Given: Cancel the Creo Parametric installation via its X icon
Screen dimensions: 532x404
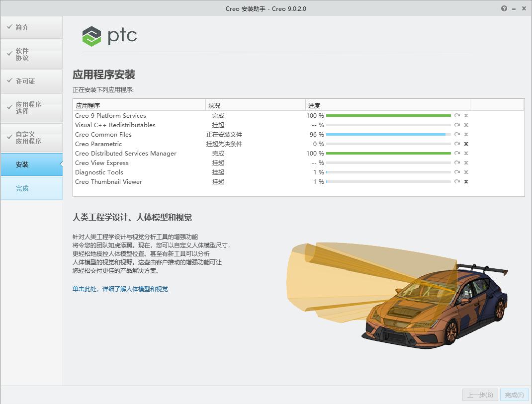Looking at the screenshot, I should pos(466,144).
